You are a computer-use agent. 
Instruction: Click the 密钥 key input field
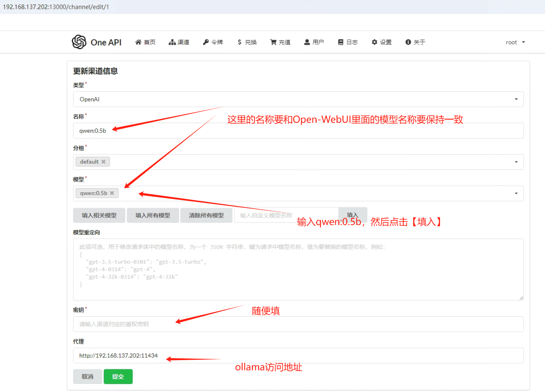pos(298,324)
